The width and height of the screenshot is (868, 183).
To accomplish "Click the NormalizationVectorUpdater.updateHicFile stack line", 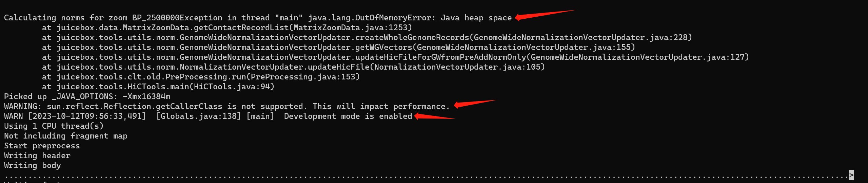I will 293,67.
